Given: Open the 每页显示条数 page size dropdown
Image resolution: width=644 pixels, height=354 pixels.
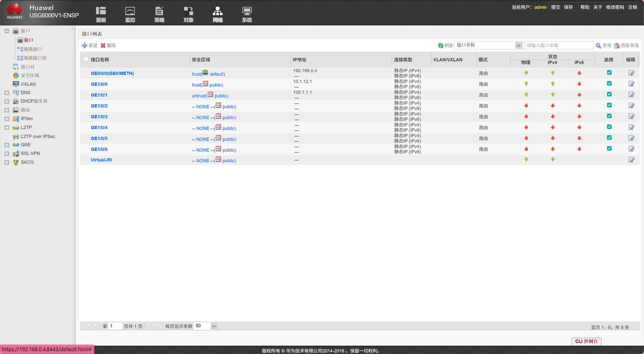Looking at the screenshot, I should click(x=214, y=326).
